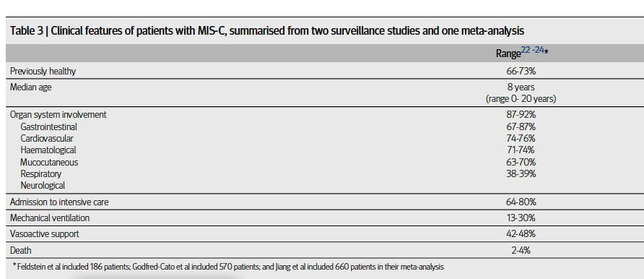Select the 66-73% value
Viewport: 644px width, 279px height.
(521, 71)
